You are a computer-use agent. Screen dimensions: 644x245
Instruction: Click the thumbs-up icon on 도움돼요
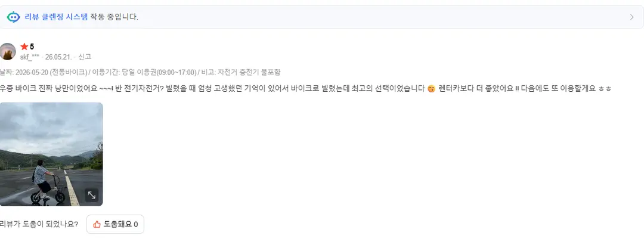(97, 224)
